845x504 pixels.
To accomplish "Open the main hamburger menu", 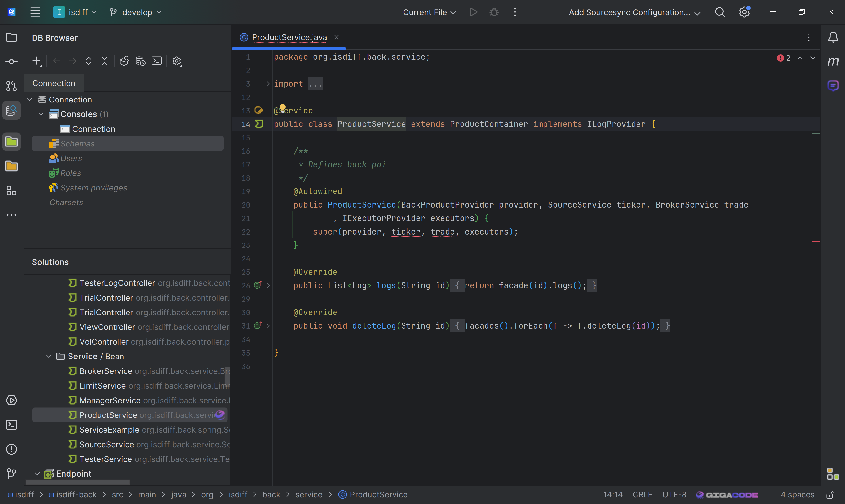I will pos(35,12).
